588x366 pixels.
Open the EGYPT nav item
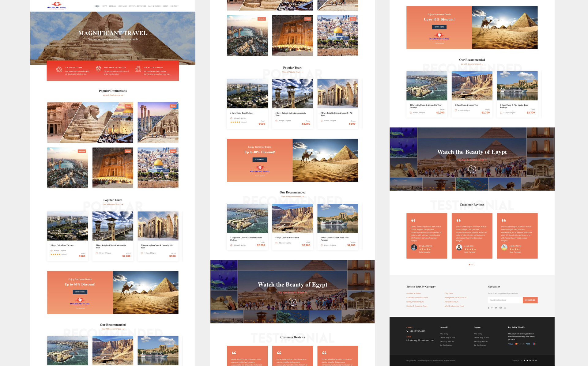point(104,6)
